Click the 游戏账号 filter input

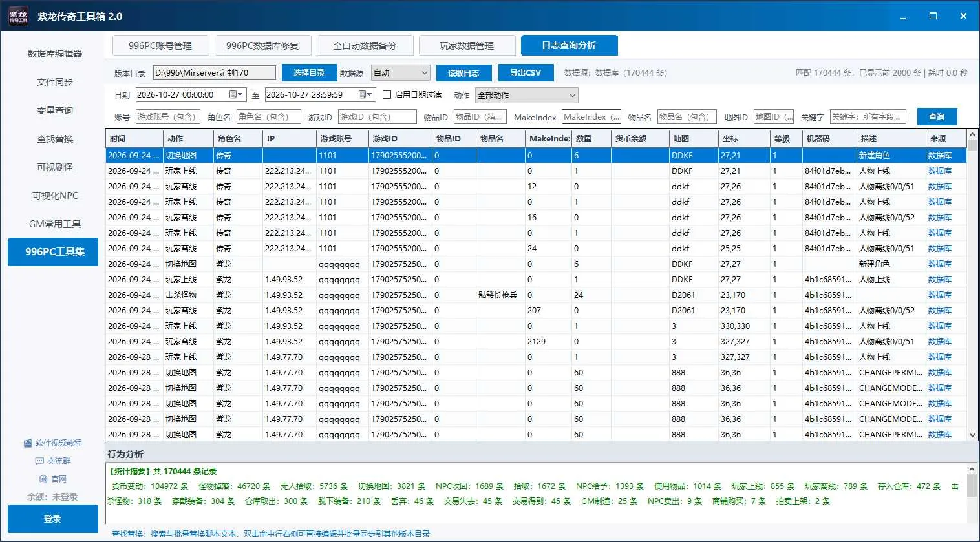tap(168, 117)
